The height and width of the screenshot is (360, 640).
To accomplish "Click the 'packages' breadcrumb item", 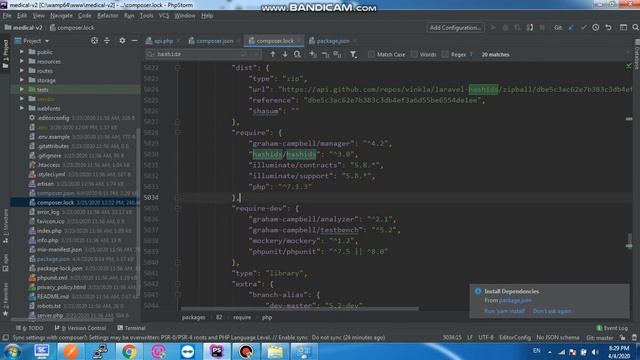I will [x=193, y=318].
